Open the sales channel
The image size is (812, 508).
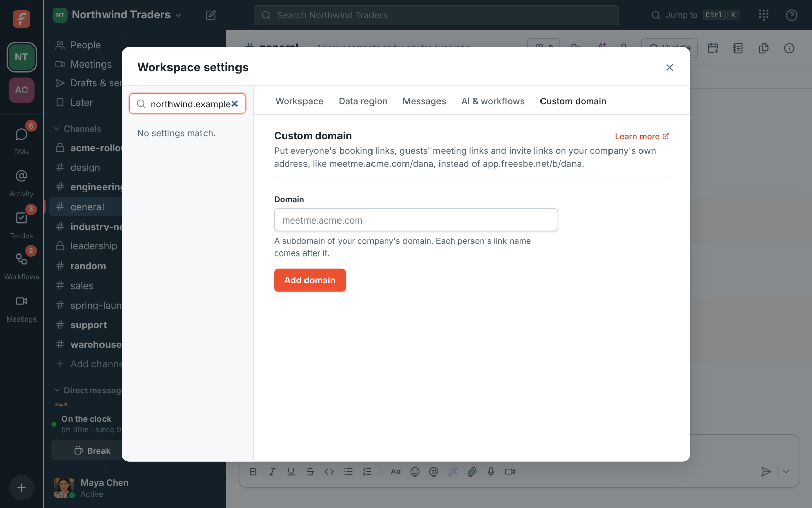coord(85,285)
